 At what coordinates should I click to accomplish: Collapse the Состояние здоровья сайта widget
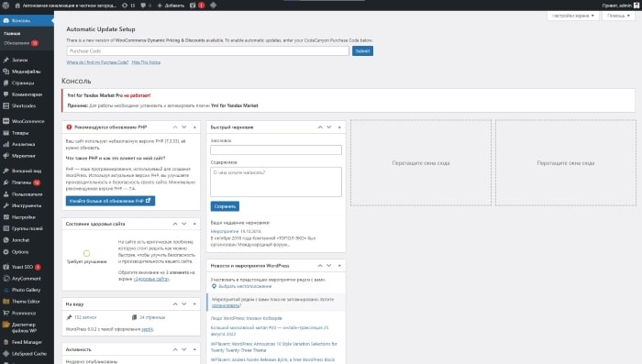194,224
